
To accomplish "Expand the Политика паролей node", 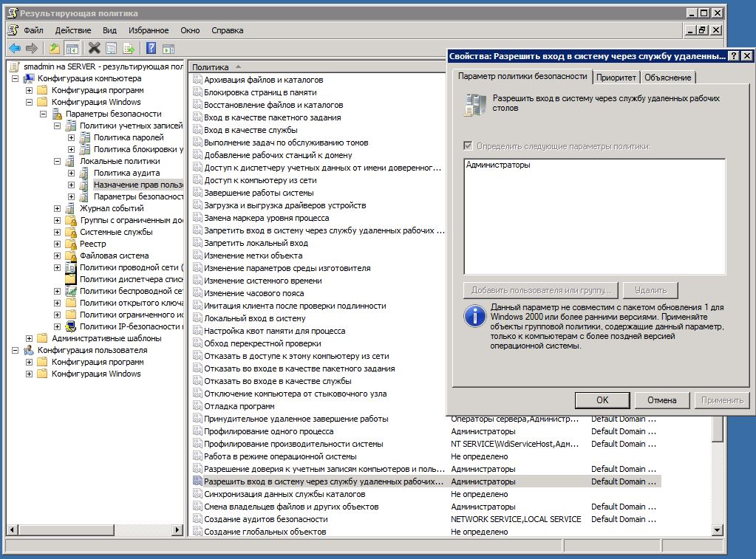I will click(x=71, y=137).
